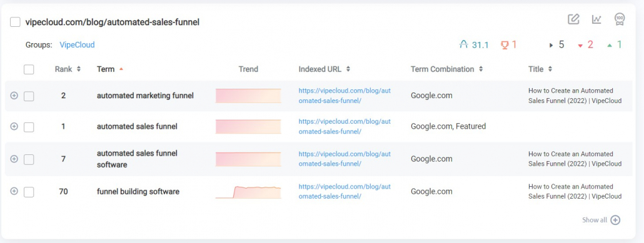Tick the select-all checkbox in the header row
Viewport: 644px width, 243px height.
[x=29, y=69]
